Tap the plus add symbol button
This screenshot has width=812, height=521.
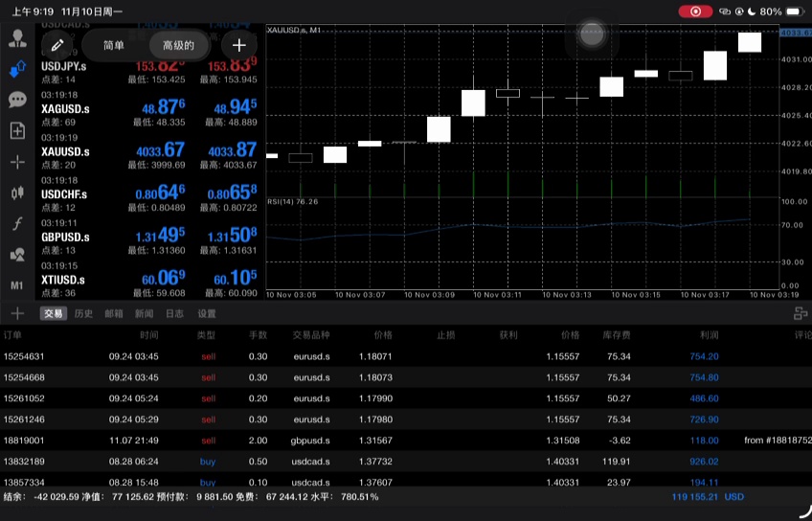pyautogui.click(x=238, y=46)
